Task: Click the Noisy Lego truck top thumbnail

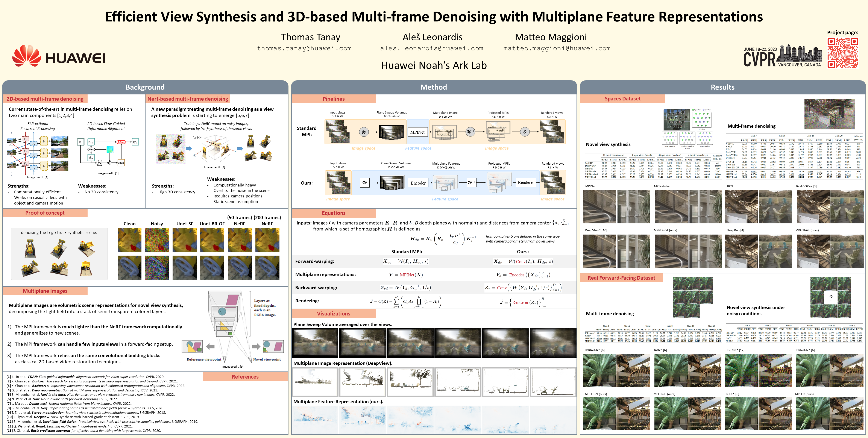Action: (x=157, y=240)
